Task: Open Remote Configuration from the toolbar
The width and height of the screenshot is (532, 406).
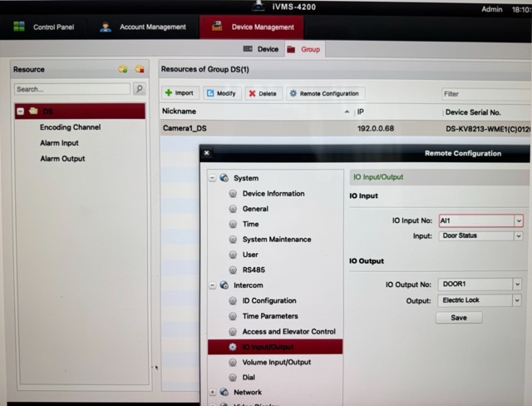Action: 323,93
